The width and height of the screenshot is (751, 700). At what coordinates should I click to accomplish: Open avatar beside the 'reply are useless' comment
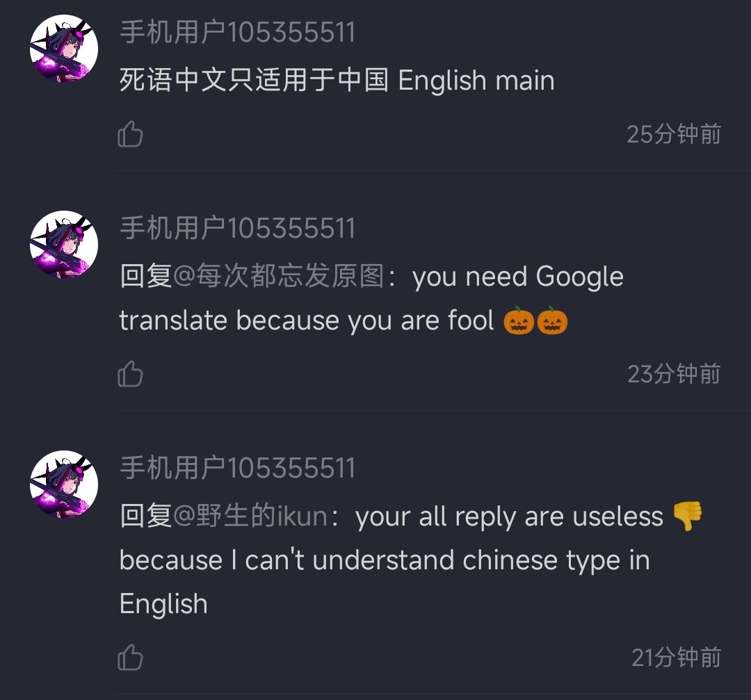pyautogui.click(x=64, y=485)
